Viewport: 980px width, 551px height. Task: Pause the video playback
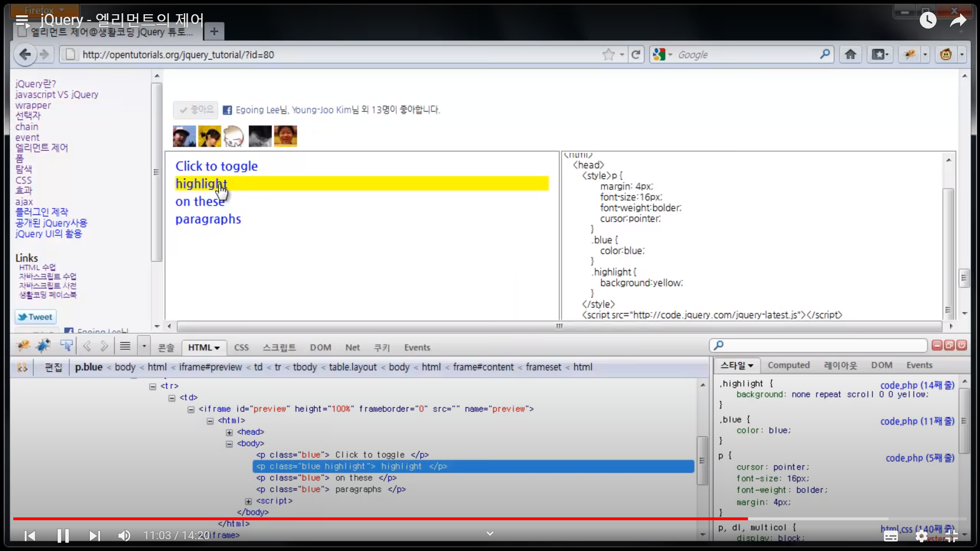point(63,536)
